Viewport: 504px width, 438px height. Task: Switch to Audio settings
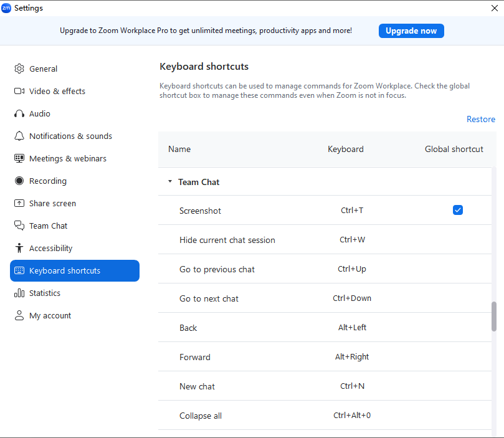click(x=75, y=114)
